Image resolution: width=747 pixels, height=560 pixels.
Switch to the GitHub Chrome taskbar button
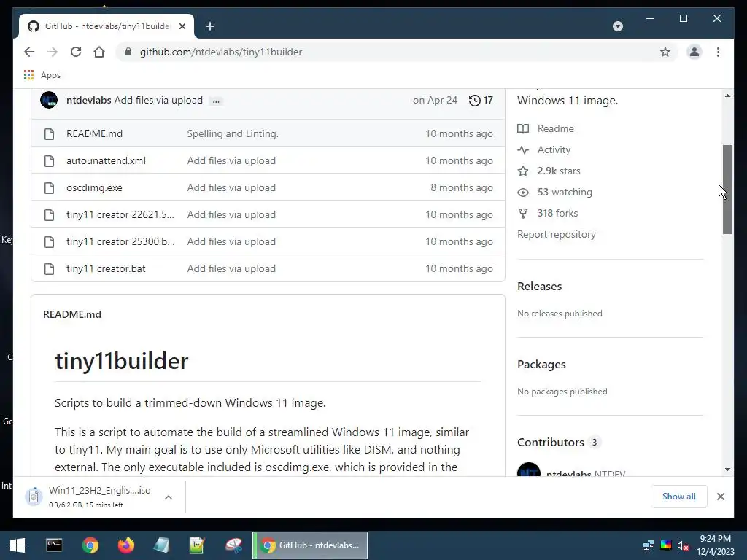point(310,545)
